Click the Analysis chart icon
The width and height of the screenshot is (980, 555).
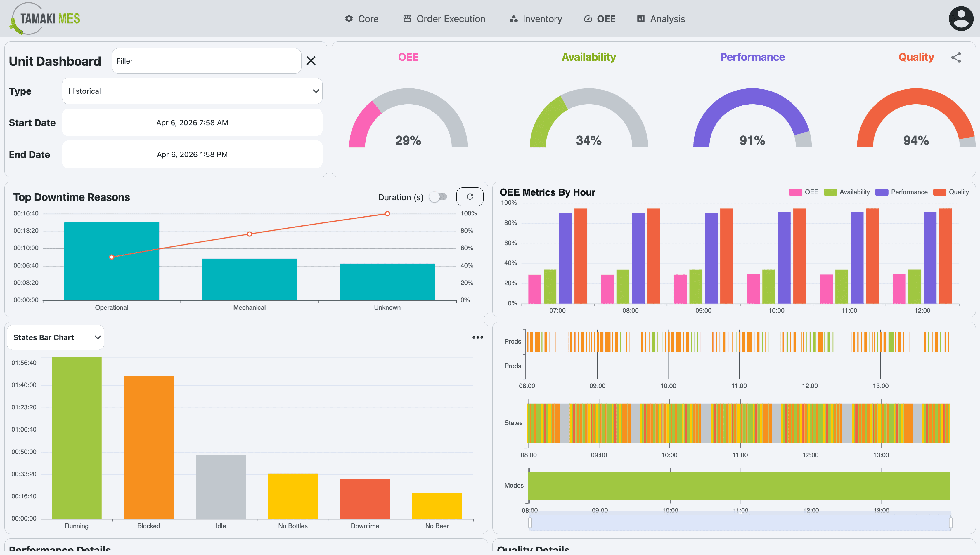pos(641,19)
